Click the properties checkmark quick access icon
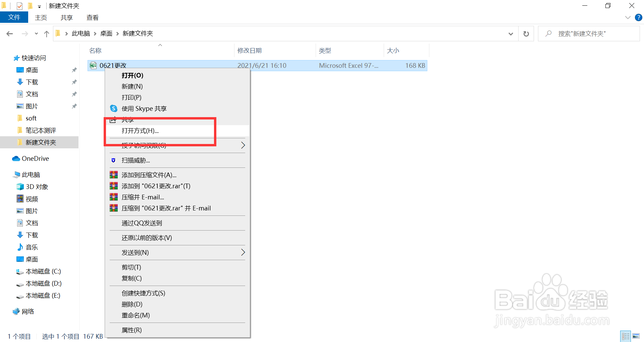644x342 pixels. click(x=19, y=6)
